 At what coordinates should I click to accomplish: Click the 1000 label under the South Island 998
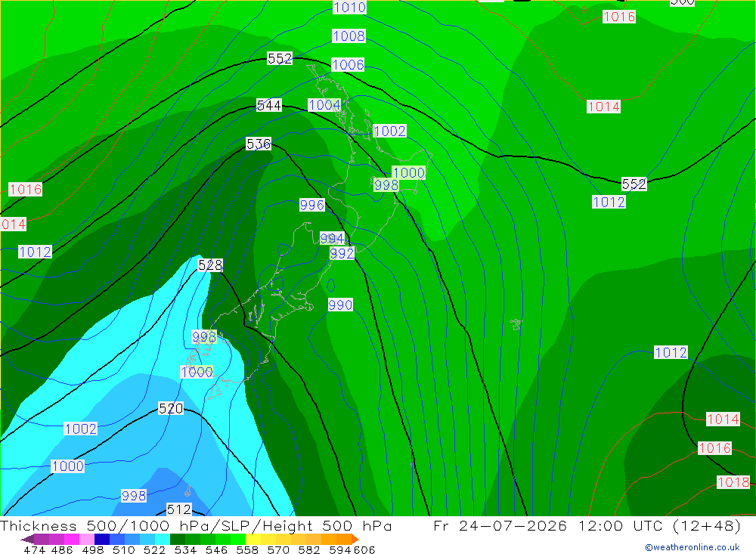click(x=197, y=372)
